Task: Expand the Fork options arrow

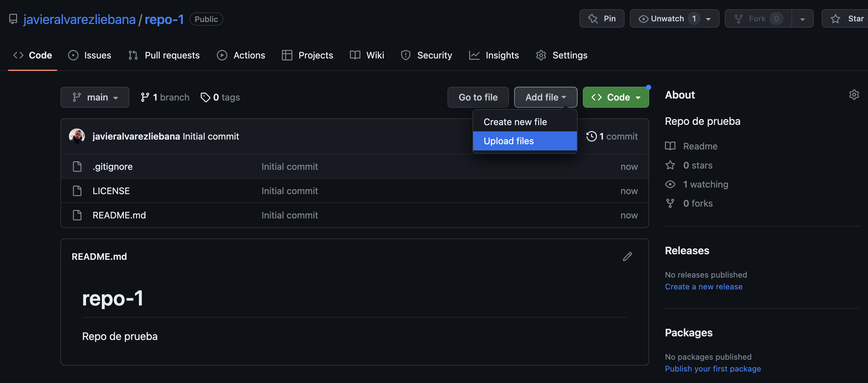Action: (x=802, y=19)
